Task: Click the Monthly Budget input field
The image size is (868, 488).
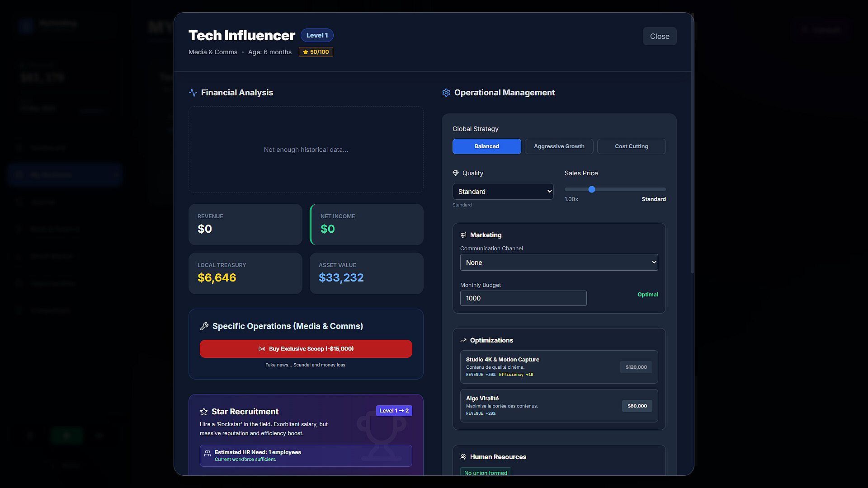Action: (x=523, y=298)
